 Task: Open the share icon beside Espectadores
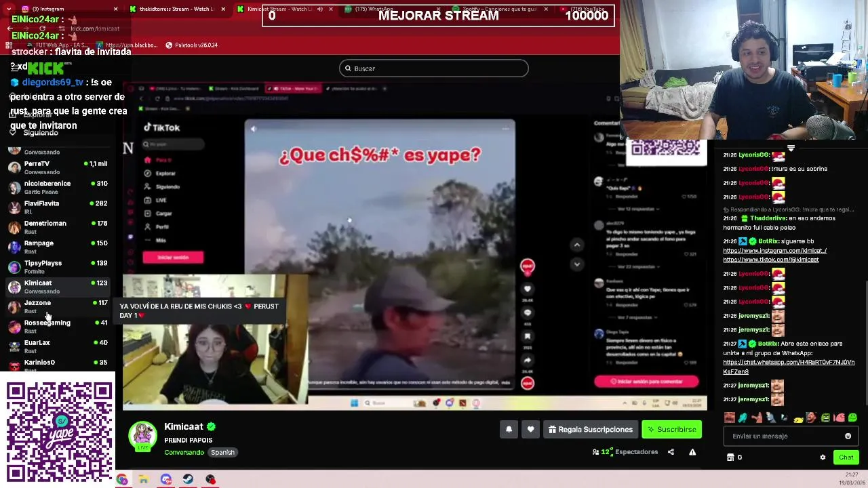(671, 452)
